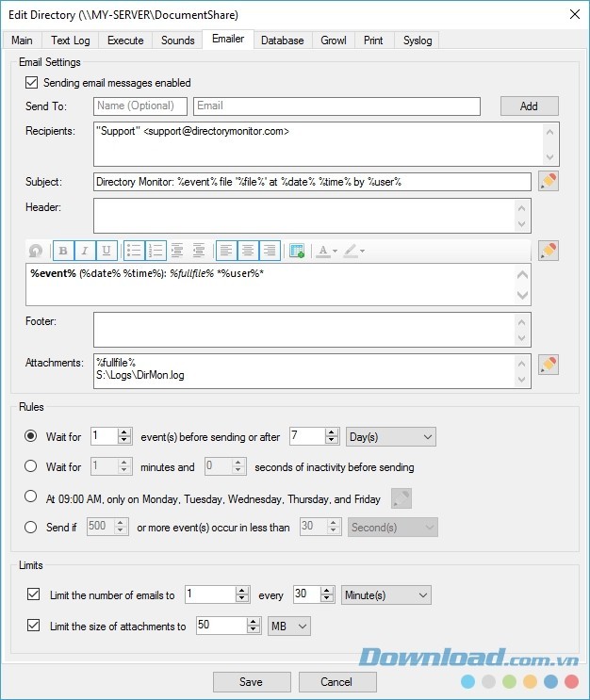Switch to the Syslog tab

pyautogui.click(x=418, y=41)
